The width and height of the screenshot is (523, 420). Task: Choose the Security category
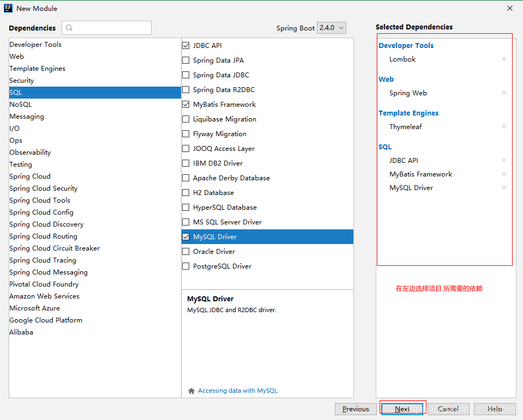tap(95, 80)
